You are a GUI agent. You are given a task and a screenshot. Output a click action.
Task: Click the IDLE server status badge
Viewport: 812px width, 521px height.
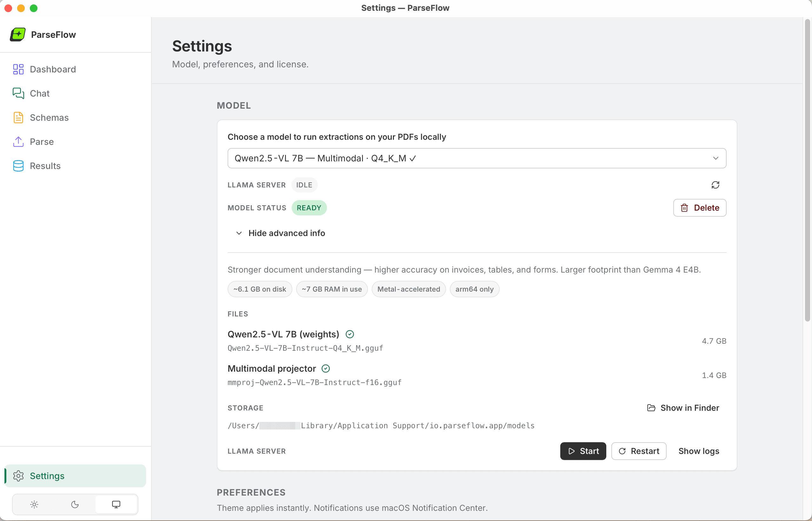(304, 185)
